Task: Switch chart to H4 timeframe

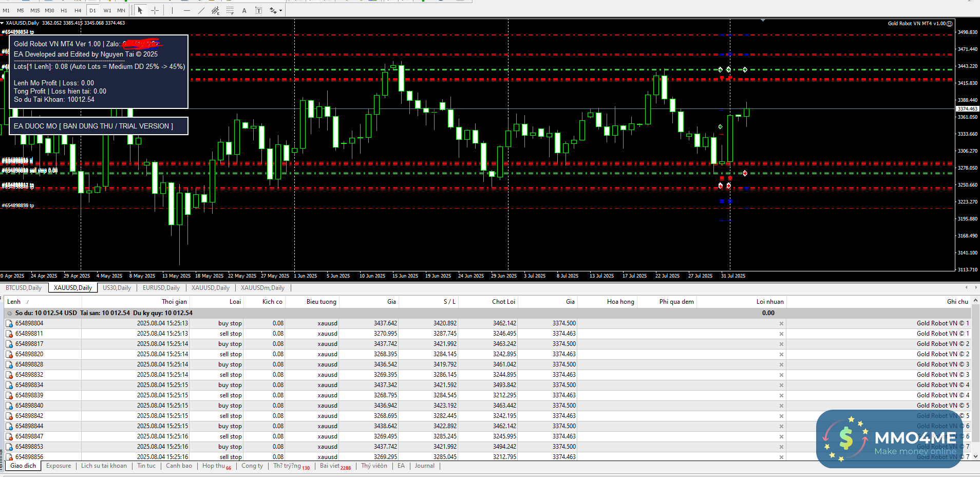Action: (x=78, y=10)
